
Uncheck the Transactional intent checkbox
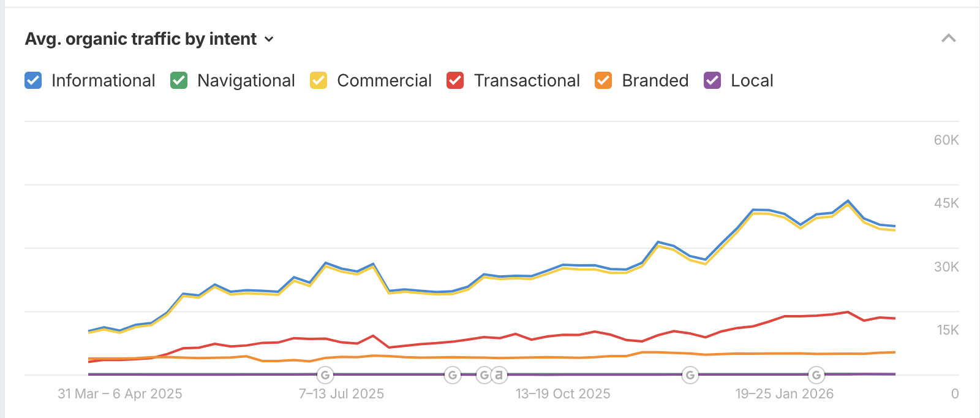[x=456, y=80]
